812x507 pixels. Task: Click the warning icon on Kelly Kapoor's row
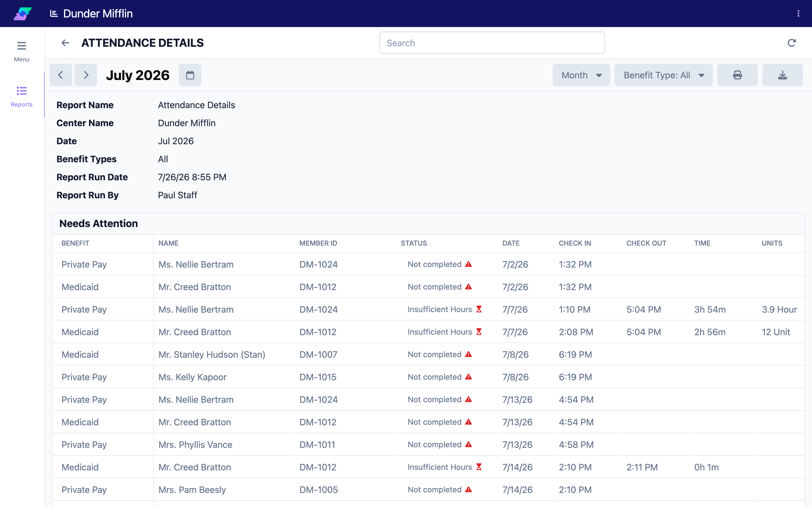(x=468, y=377)
